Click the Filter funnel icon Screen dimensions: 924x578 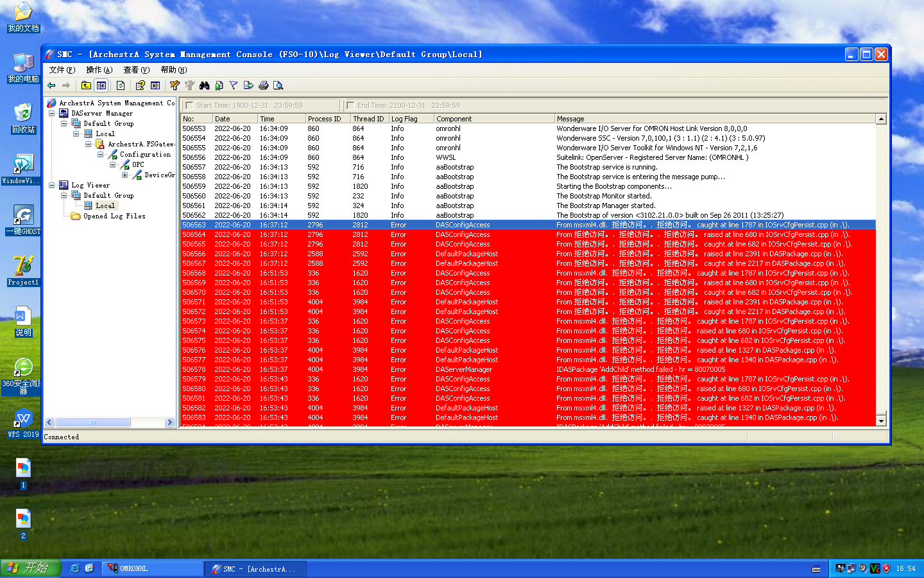234,85
